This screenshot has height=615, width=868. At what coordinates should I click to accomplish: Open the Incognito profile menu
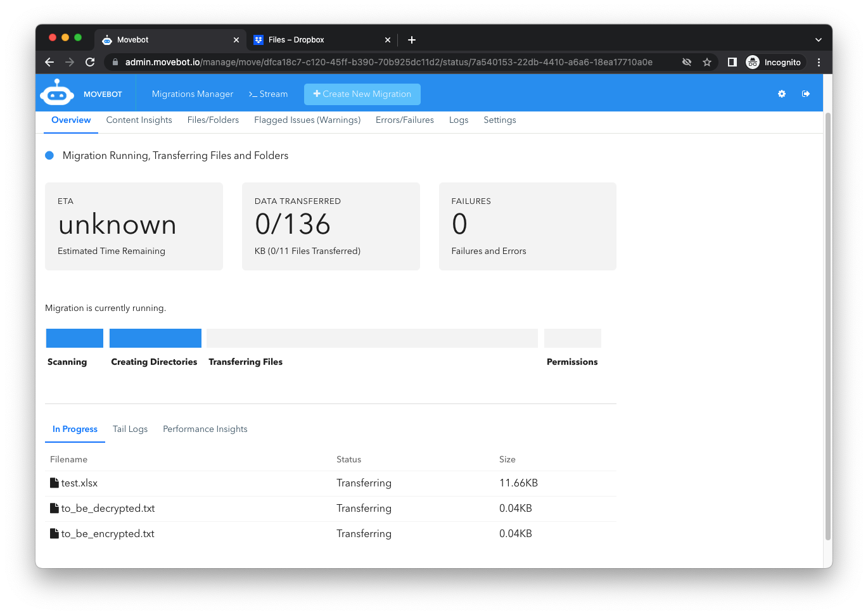pyautogui.click(x=774, y=62)
